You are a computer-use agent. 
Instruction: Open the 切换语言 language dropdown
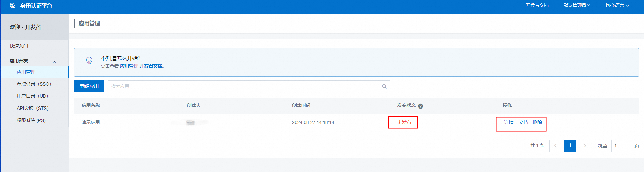point(617,5)
